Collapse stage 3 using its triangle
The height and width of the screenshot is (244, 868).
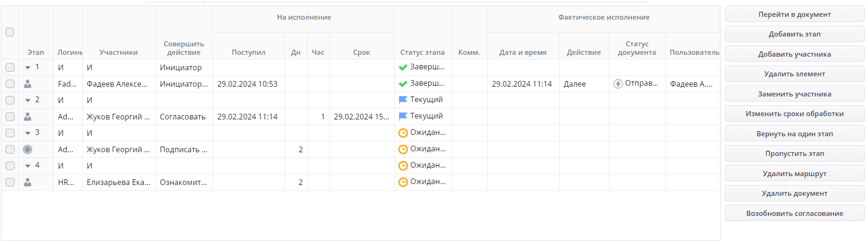(28, 133)
